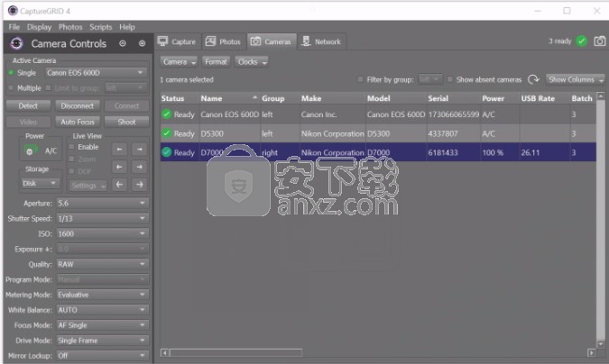Viewport: 609px width, 364px height.
Task: Refresh the camera list with circular arrow
Action: point(533,79)
